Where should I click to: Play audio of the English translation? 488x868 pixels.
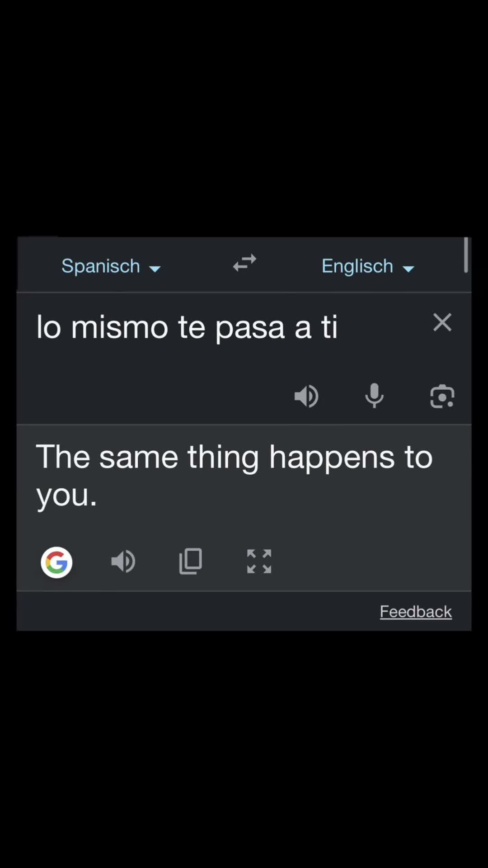[x=123, y=561]
